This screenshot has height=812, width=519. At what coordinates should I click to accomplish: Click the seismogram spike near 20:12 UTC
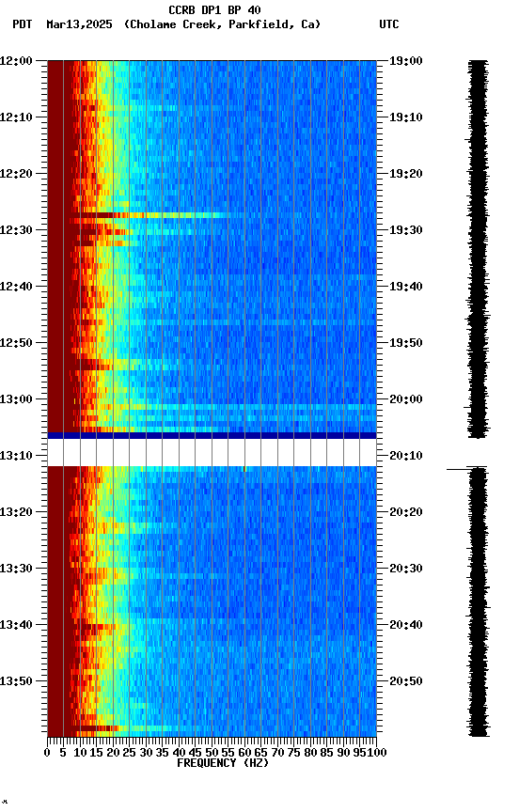coord(466,469)
